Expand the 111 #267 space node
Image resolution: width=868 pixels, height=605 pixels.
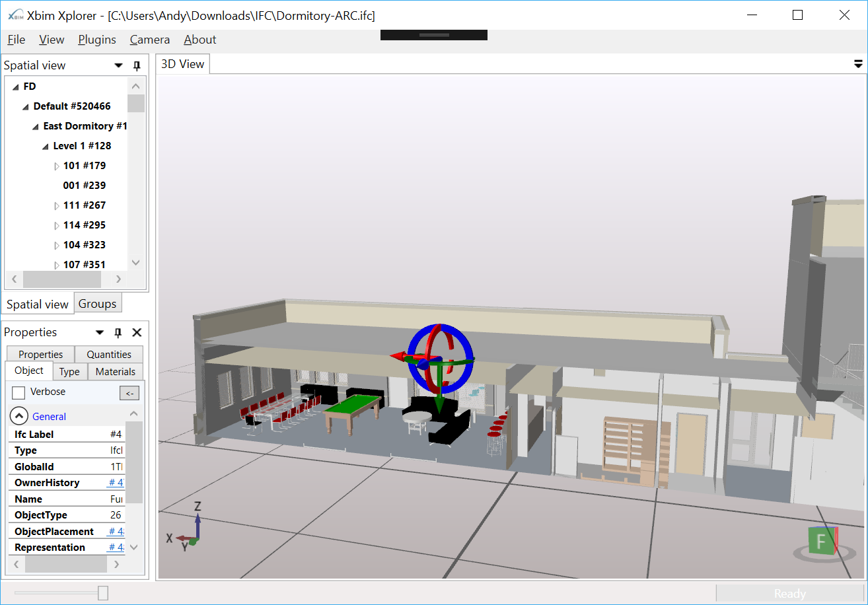point(57,205)
